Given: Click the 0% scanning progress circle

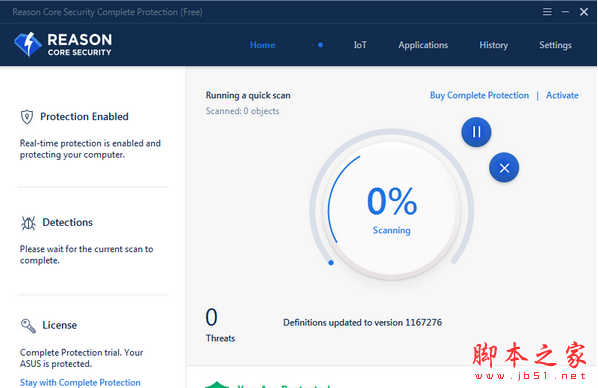Looking at the screenshot, I should pyautogui.click(x=392, y=210).
